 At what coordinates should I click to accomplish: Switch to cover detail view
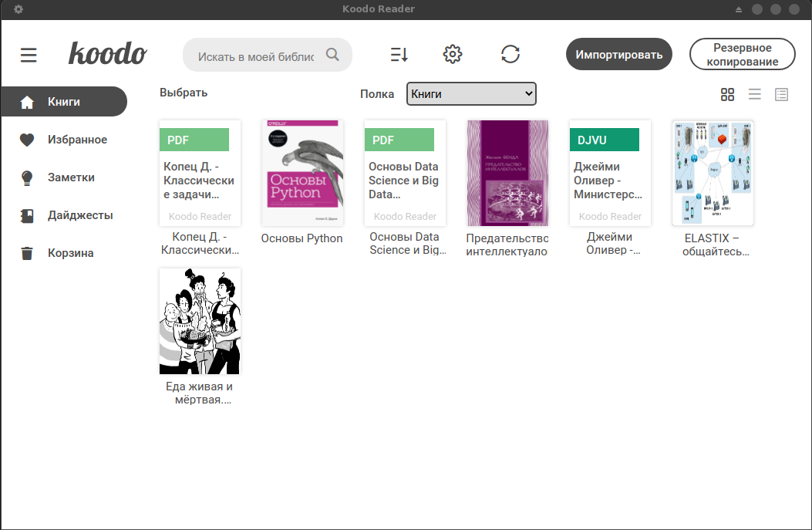(781, 94)
